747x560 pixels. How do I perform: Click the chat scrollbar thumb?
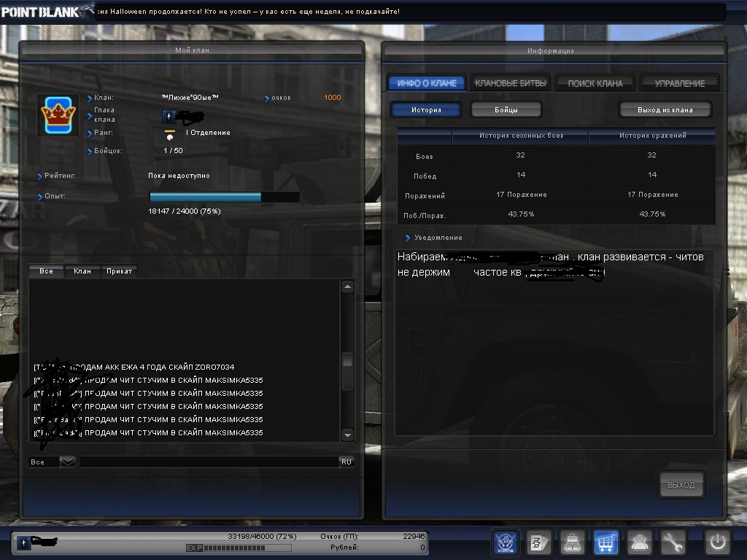click(347, 370)
